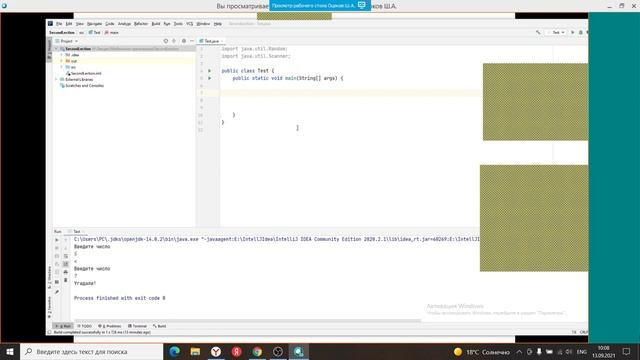Viewport: 640px width, 360px height.
Task: Open the VCS menu
Action: 189,24
